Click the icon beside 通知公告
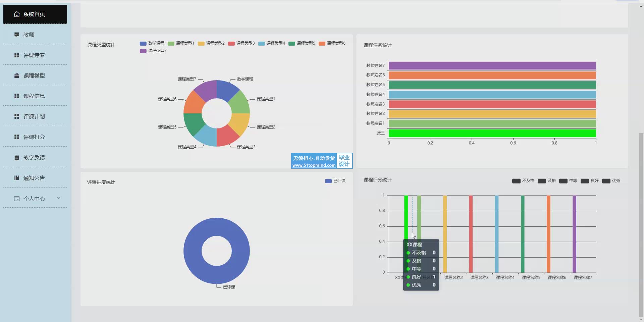The width and height of the screenshot is (644, 322). coord(17,178)
